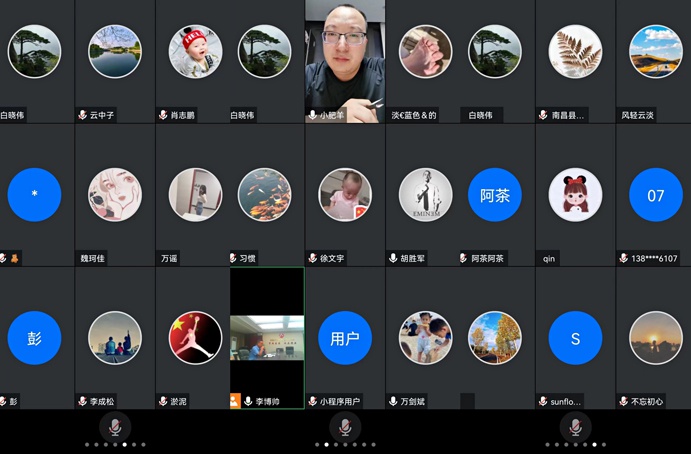Unmute using the mic button under 小程序用户

click(345, 427)
